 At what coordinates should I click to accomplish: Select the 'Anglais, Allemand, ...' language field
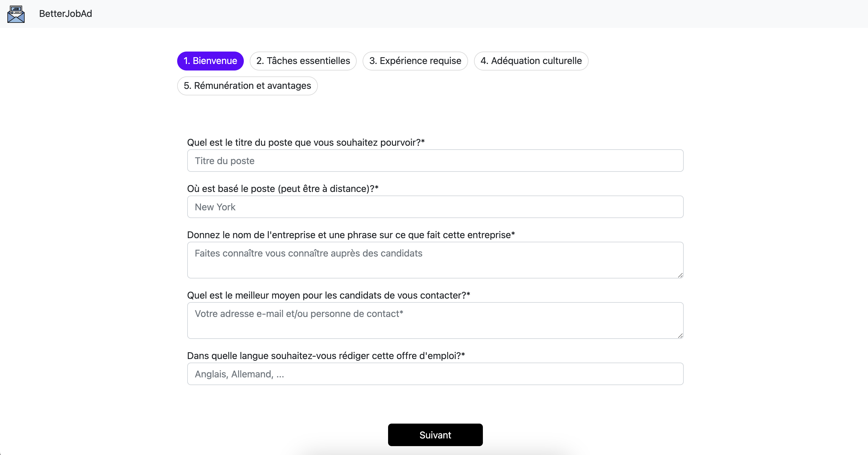pyautogui.click(x=435, y=374)
